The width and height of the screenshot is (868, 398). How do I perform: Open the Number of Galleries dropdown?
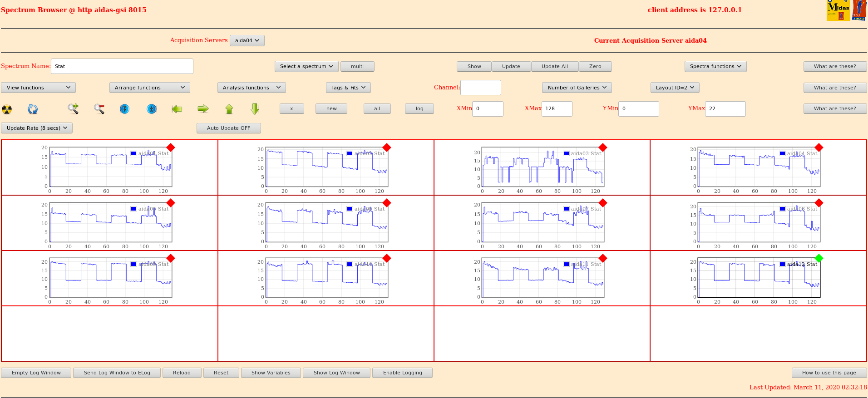coord(577,88)
